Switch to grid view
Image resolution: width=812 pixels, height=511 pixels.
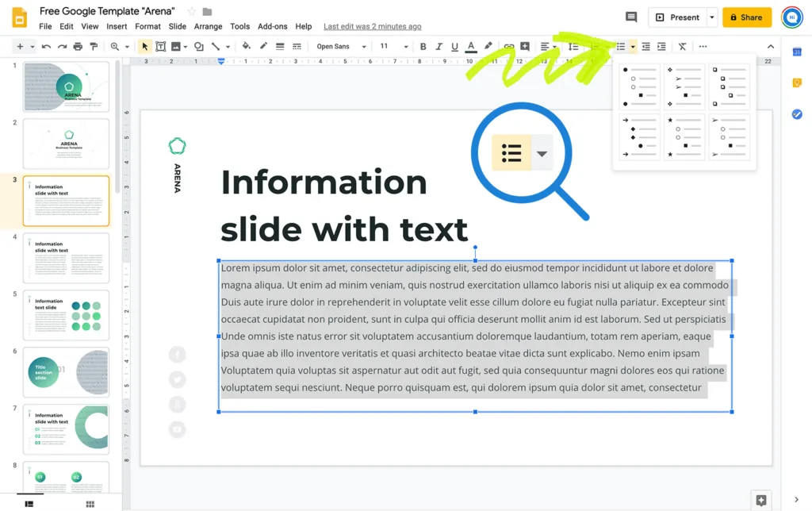(90, 504)
